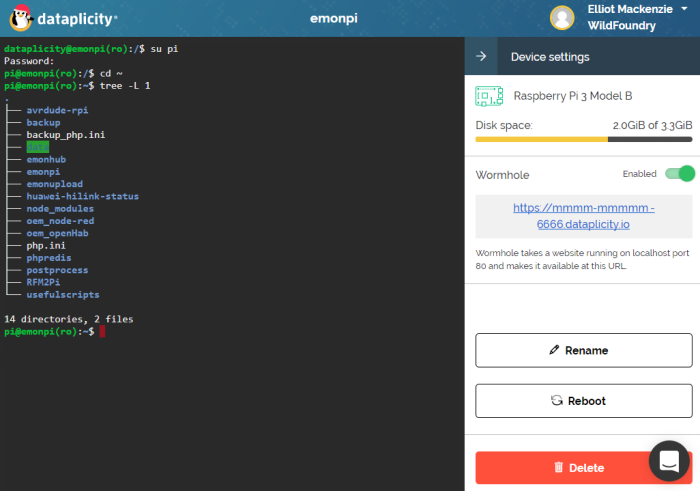Click the 'Password:' terminal line
Screen dimensions: 700x491
29,61
